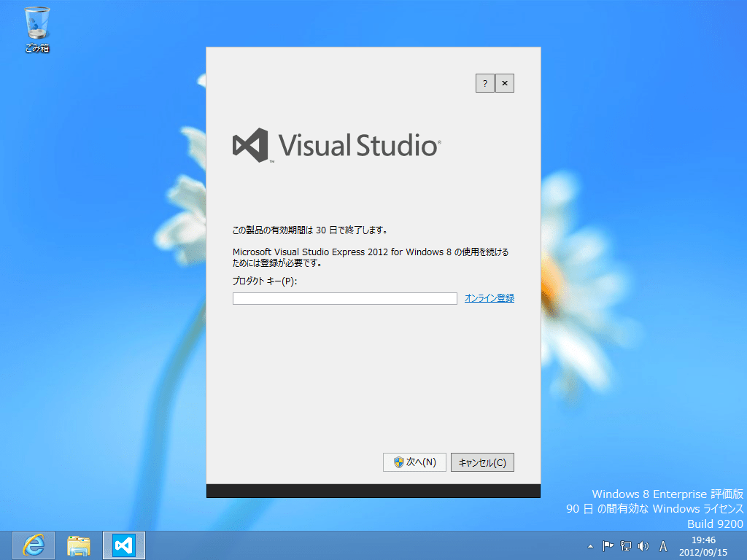Focus the product key input field
747x560 pixels.
(345, 298)
